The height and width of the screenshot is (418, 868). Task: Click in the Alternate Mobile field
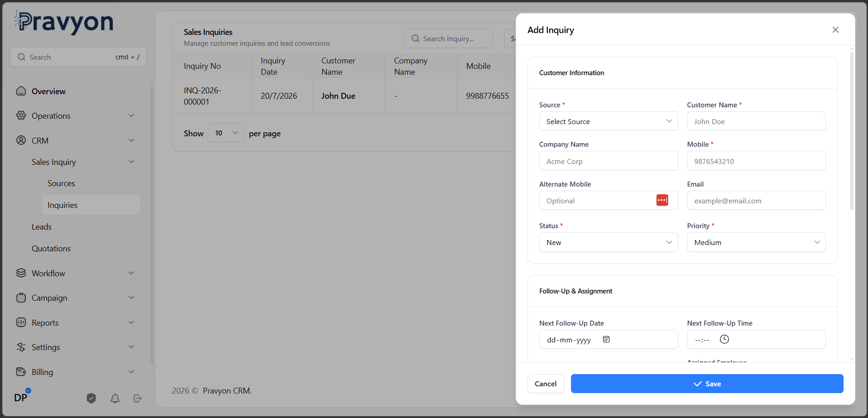(x=609, y=200)
